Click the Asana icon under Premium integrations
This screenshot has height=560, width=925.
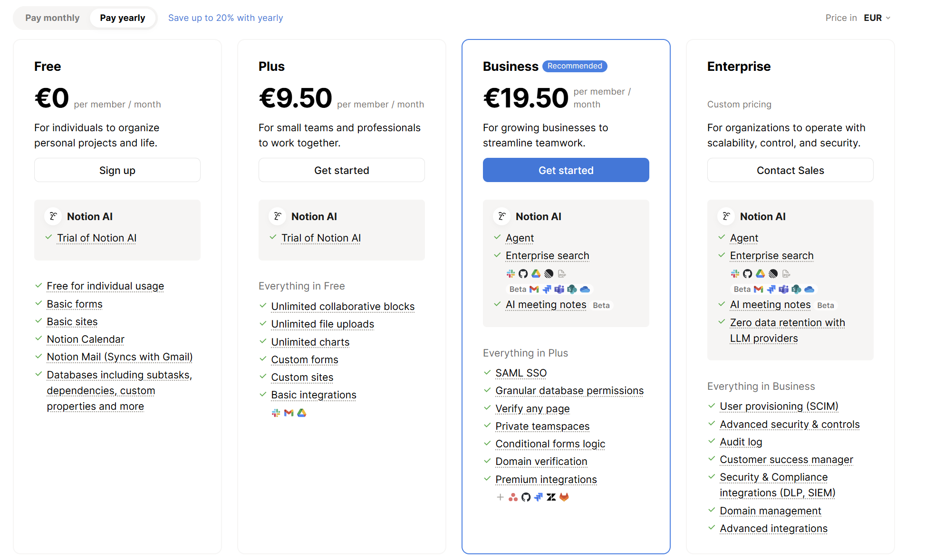click(x=513, y=497)
